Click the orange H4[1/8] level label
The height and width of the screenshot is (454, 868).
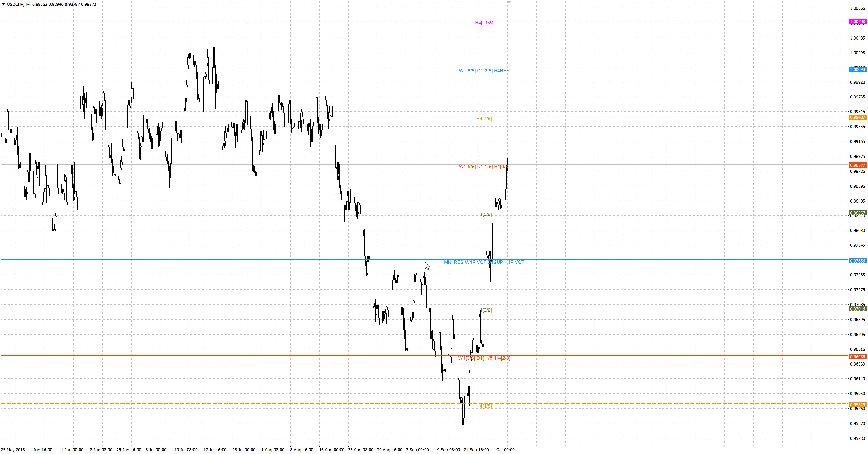[484, 406]
